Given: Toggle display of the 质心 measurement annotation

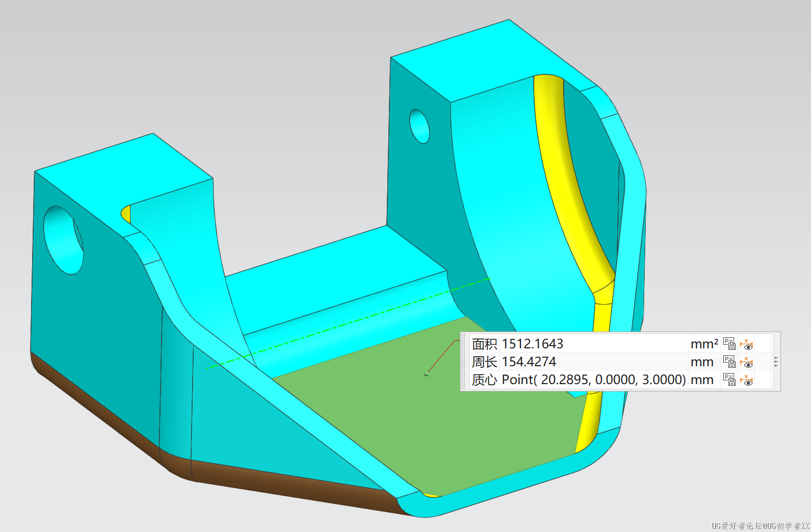Looking at the screenshot, I should [x=746, y=380].
